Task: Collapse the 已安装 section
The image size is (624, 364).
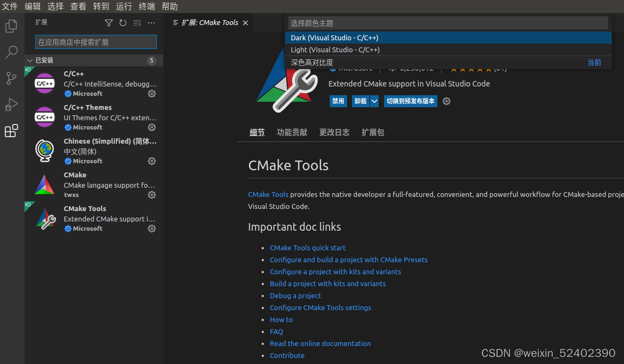Action: (x=30, y=60)
